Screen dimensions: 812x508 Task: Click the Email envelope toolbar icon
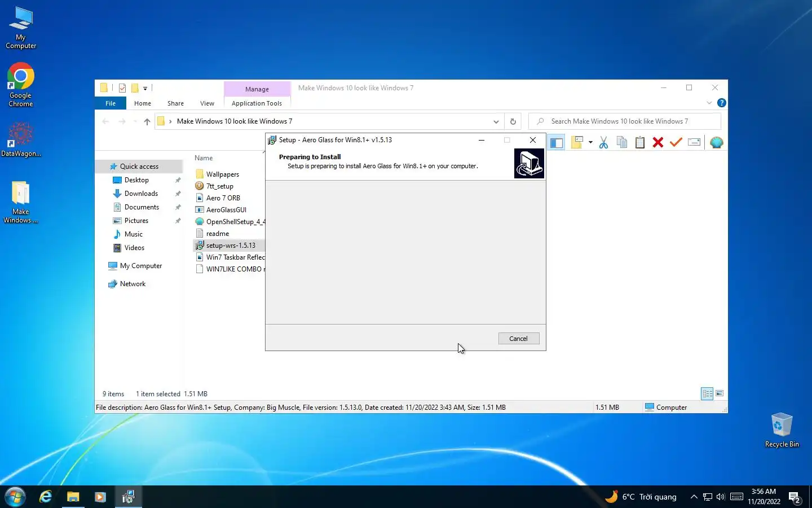[x=694, y=143]
